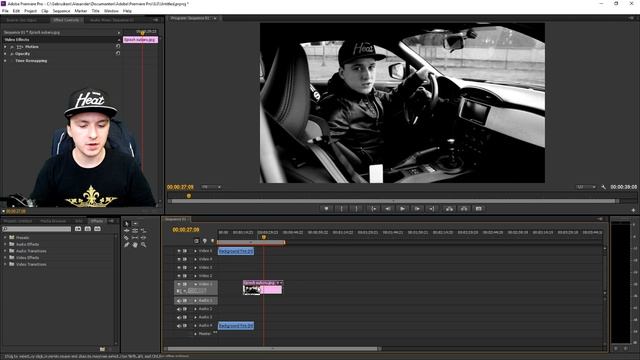Click the Mark In button
This screenshot has width=640, height=360.
coord(341,209)
